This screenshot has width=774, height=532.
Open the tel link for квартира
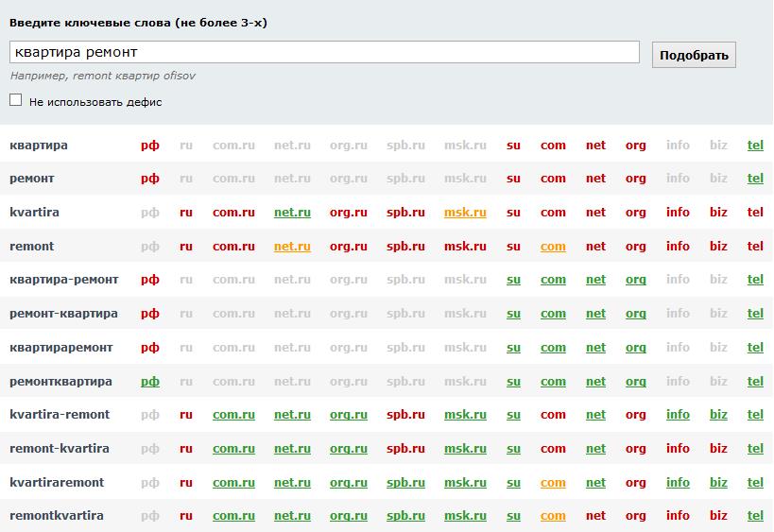pos(755,146)
